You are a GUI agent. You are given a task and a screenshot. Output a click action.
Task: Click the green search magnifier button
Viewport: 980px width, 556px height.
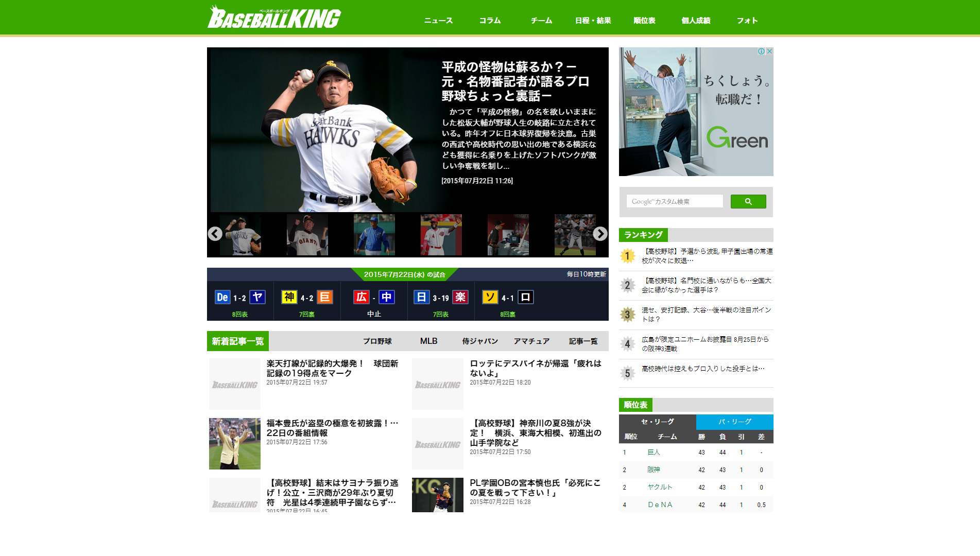pos(748,201)
